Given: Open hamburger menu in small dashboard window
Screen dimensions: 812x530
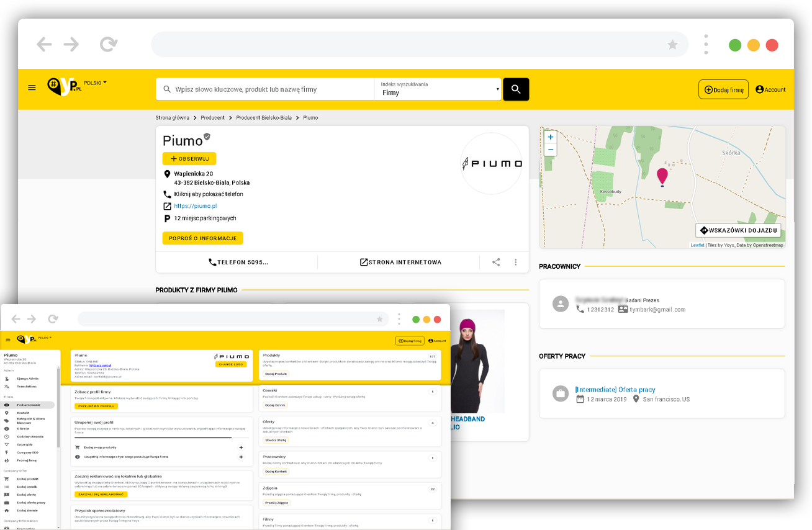Looking at the screenshot, I should click(8, 340).
